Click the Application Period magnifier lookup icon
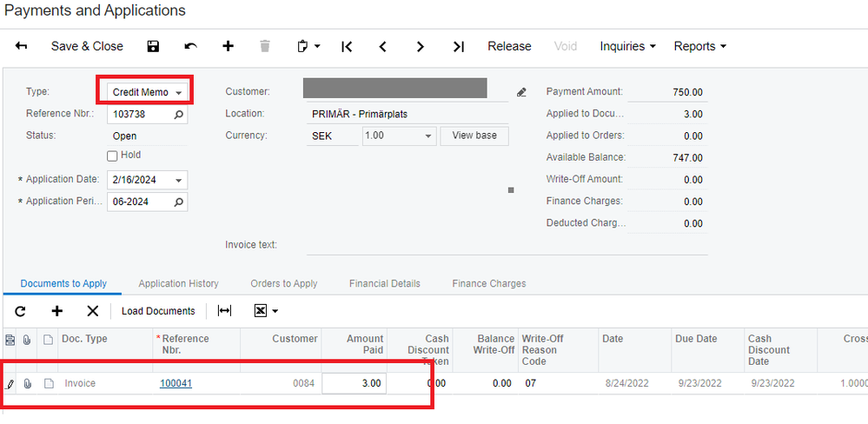Image resolution: width=868 pixels, height=424 pixels. click(x=178, y=202)
